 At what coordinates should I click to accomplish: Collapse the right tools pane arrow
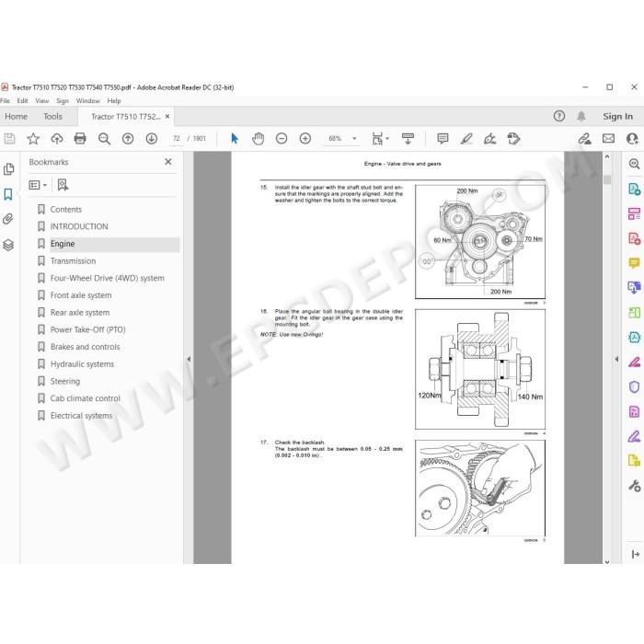pos(616,359)
